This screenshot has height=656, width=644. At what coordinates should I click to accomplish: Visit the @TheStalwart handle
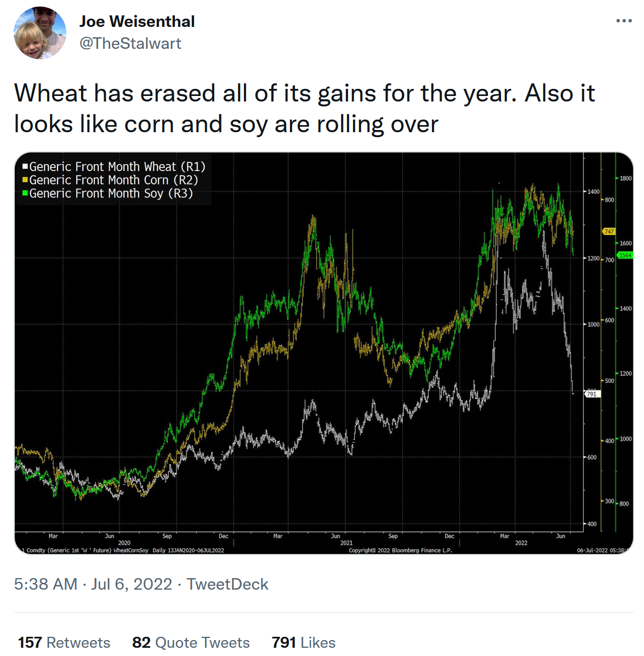click(x=130, y=43)
